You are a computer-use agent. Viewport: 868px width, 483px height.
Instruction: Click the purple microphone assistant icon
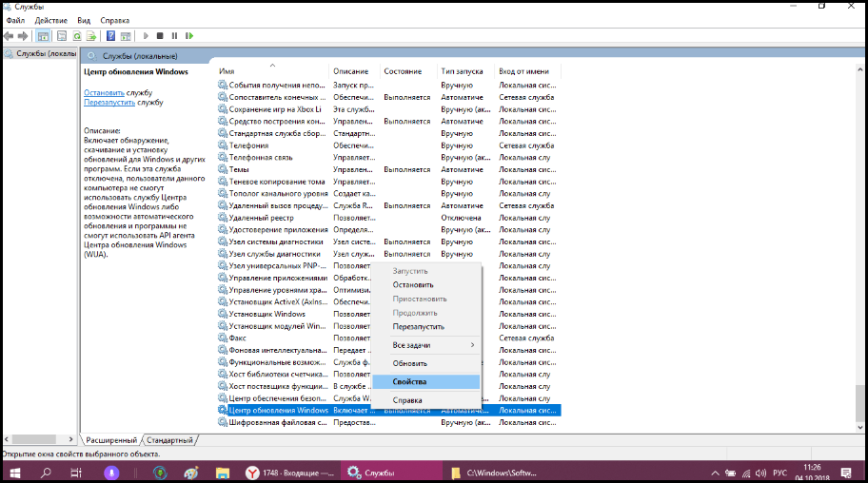pos(111,473)
